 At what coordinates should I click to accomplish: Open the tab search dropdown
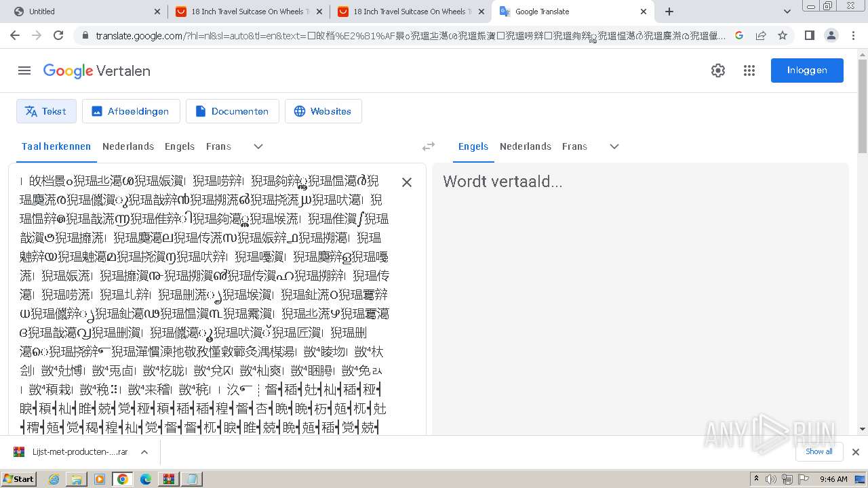pos(787,12)
